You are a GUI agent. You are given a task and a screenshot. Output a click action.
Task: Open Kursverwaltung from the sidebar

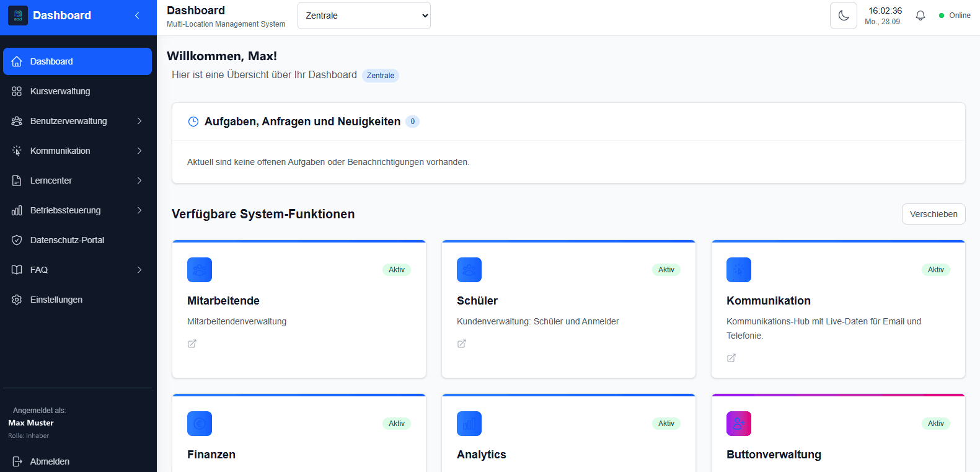tap(77, 91)
